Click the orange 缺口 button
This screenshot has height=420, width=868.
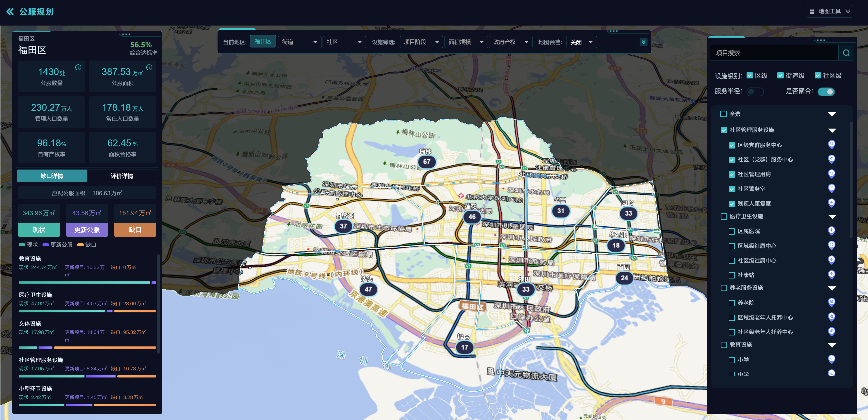click(x=135, y=230)
